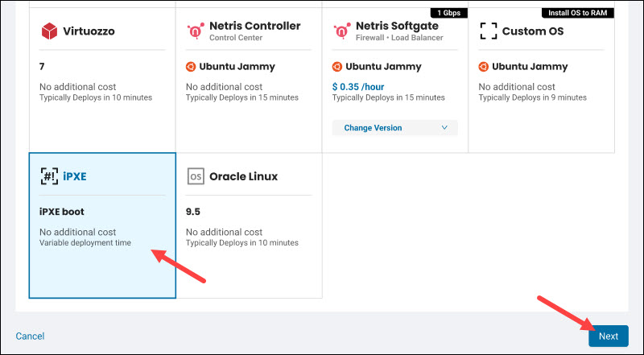The height and width of the screenshot is (355, 644).
Task: Click the Oracle Linux OS icon
Action: click(196, 176)
